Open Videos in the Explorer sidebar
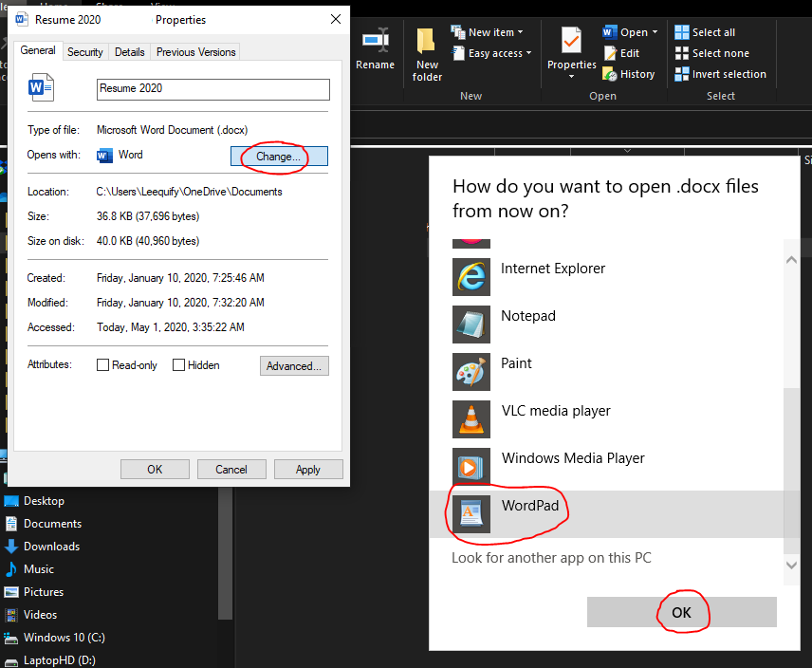Image resolution: width=812 pixels, height=668 pixels. pos(30,615)
